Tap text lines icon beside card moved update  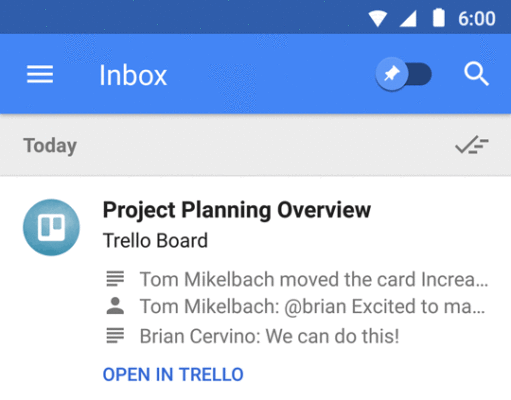[x=115, y=279]
